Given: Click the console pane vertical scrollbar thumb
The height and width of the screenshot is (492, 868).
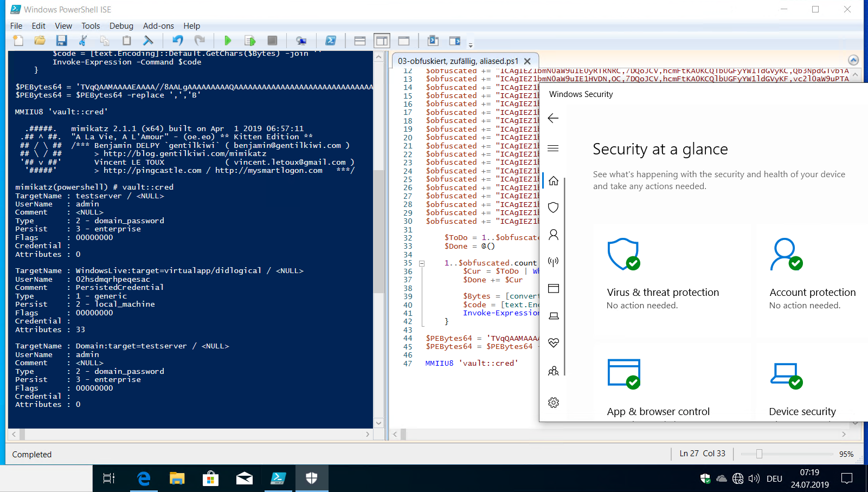Looking at the screenshot, I should tap(378, 231).
